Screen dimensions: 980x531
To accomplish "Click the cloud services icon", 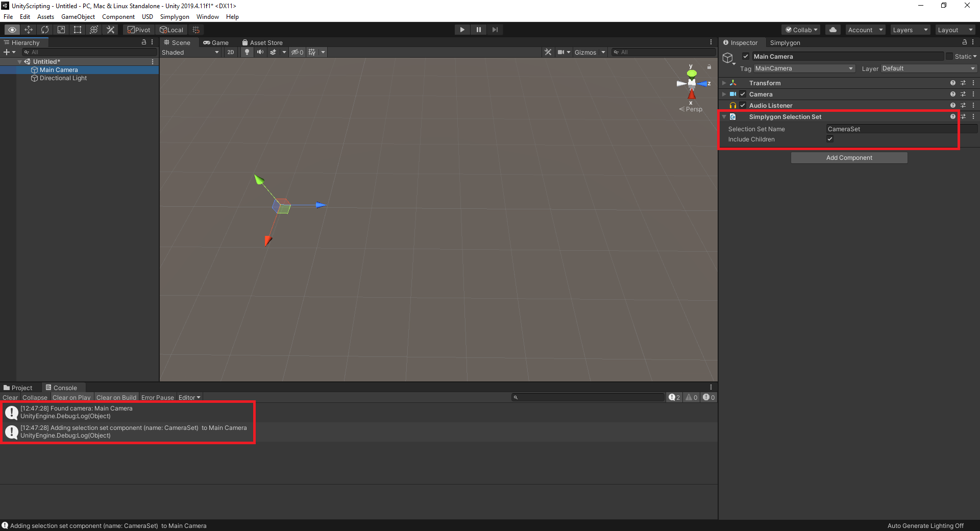I will 833,30.
